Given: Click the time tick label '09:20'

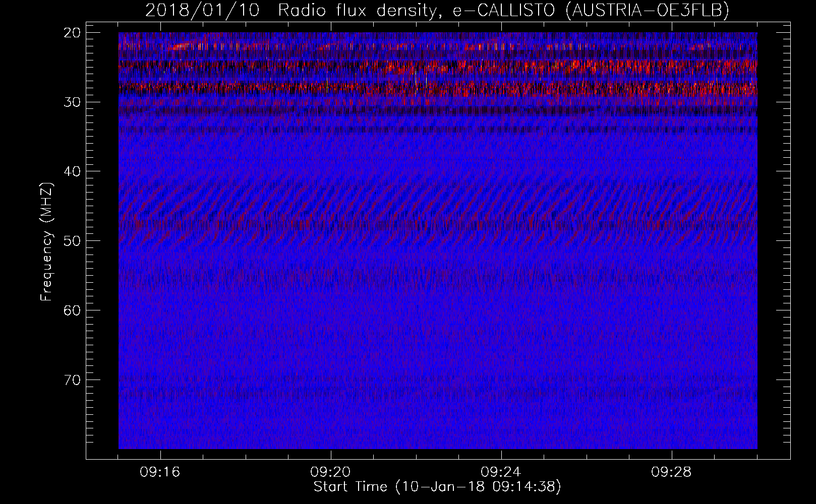Looking at the screenshot, I should coord(331,472).
